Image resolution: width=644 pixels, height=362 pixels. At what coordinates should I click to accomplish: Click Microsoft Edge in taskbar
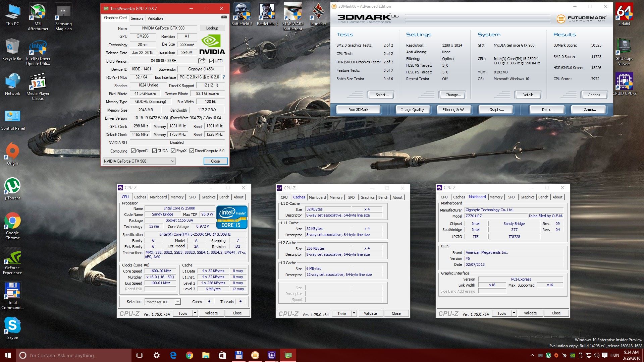[173, 355]
